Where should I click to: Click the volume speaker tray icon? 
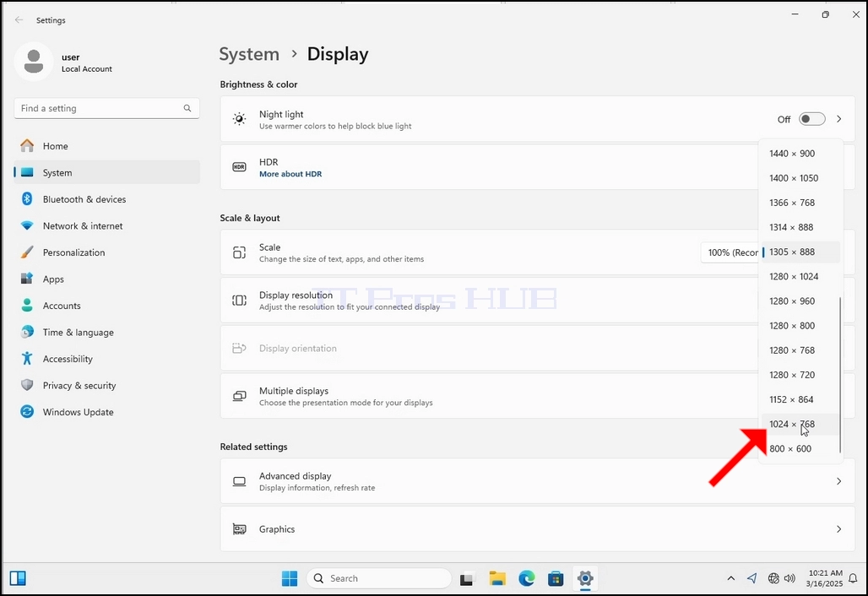[x=790, y=578]
